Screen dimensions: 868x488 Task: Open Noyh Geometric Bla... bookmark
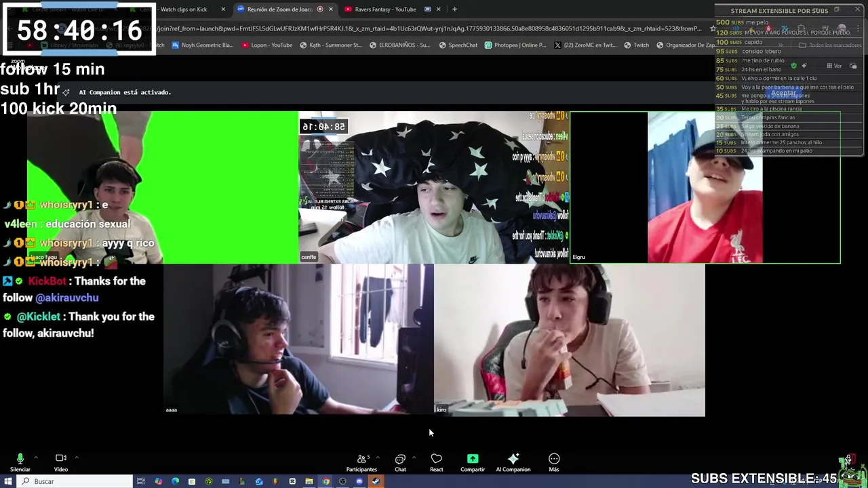[203, 45]
